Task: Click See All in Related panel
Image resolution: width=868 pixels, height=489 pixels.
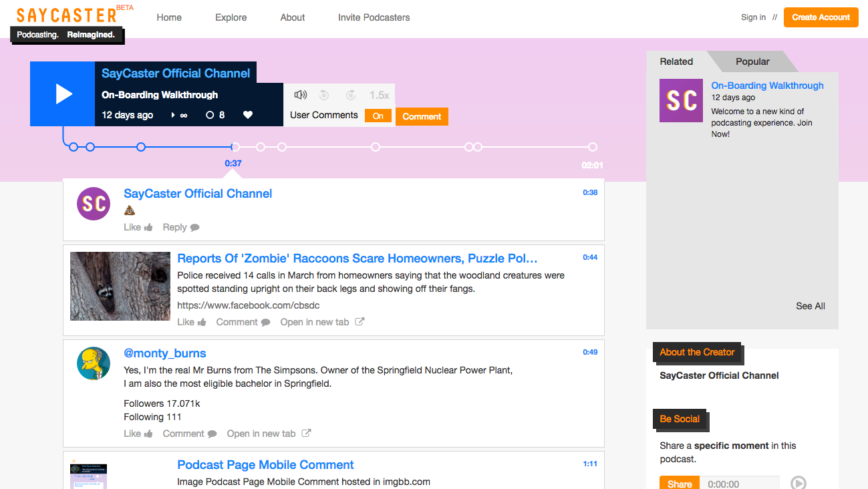Action: pyautogui.click(x=810, y=306)
